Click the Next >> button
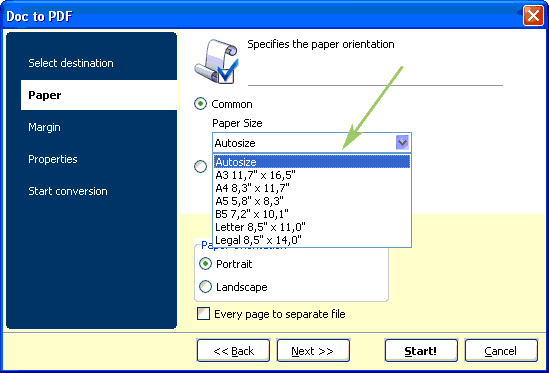Viewport: 549px width, 373px height. click(x=313, y=351)
